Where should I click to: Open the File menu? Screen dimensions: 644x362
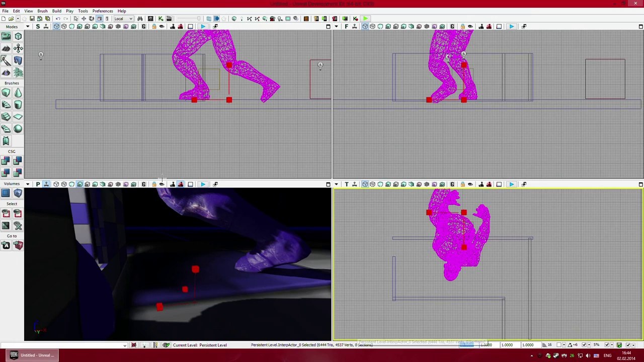point(5,11)
